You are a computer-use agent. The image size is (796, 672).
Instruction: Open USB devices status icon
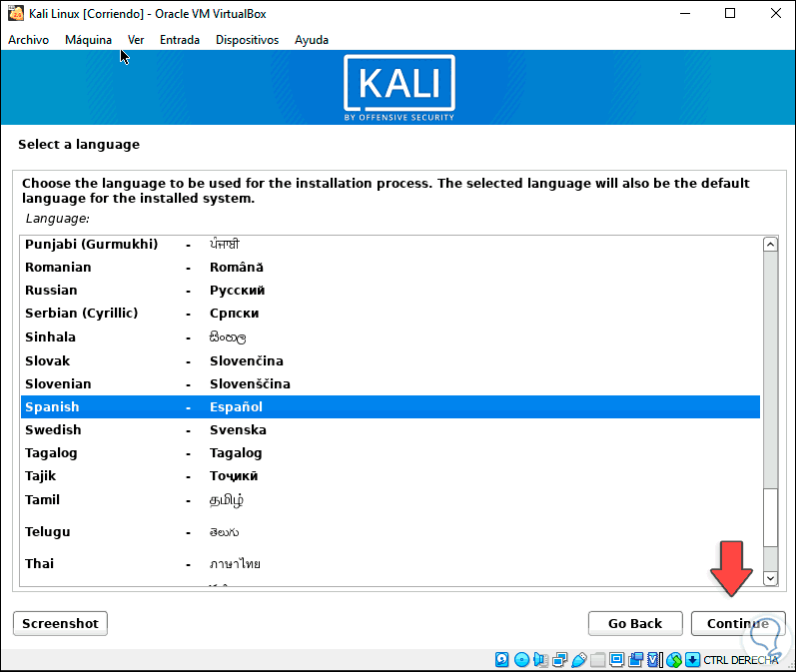point(578,659)
